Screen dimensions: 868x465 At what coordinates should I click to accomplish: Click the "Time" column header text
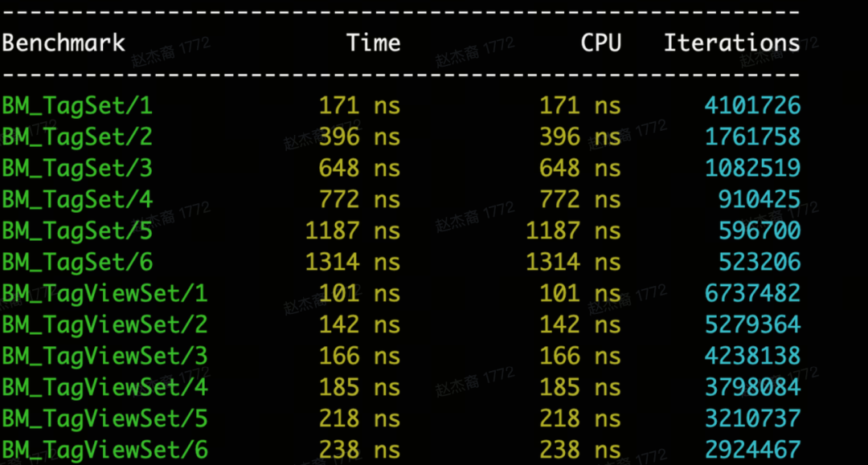(x=373, y=43)
